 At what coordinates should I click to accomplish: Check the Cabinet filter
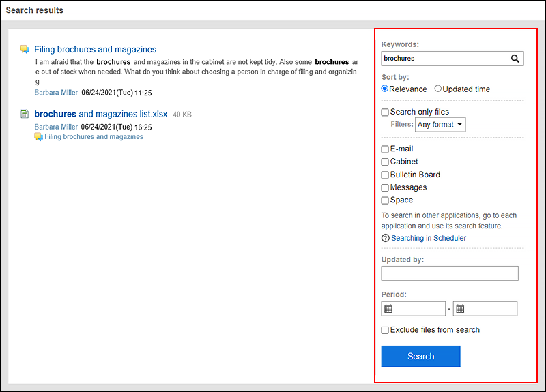385,162
